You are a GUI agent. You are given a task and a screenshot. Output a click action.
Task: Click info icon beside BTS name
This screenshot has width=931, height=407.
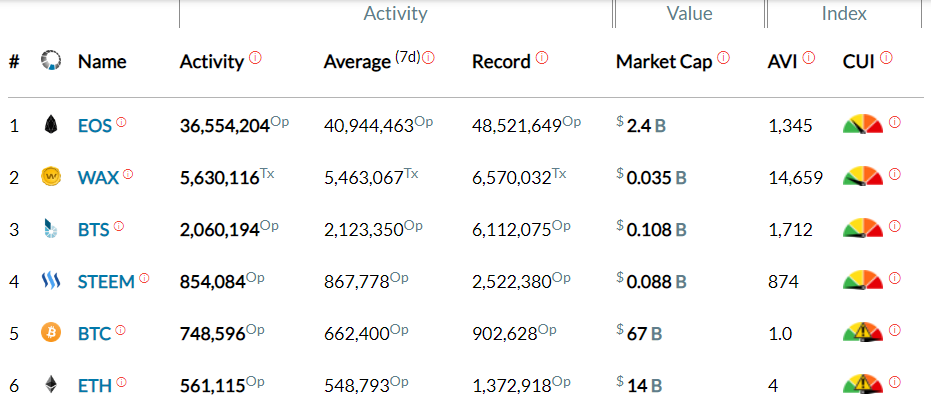(x=119, y=226)
